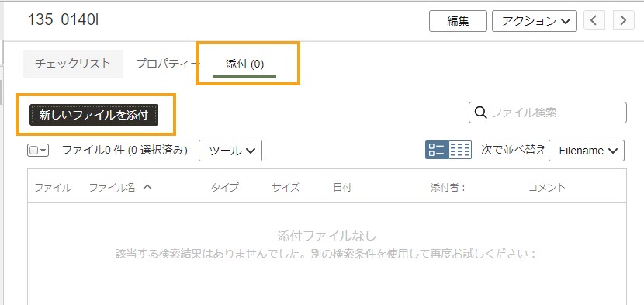Expand the ツール dropdown
The image size is (644, 305).
[x=230, y=151]
